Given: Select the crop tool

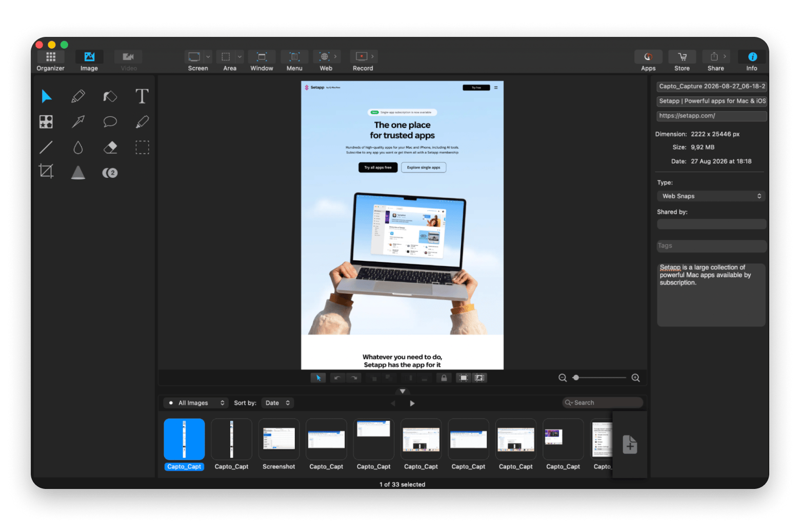Looking at the screenshot, I should click(46, 171).
